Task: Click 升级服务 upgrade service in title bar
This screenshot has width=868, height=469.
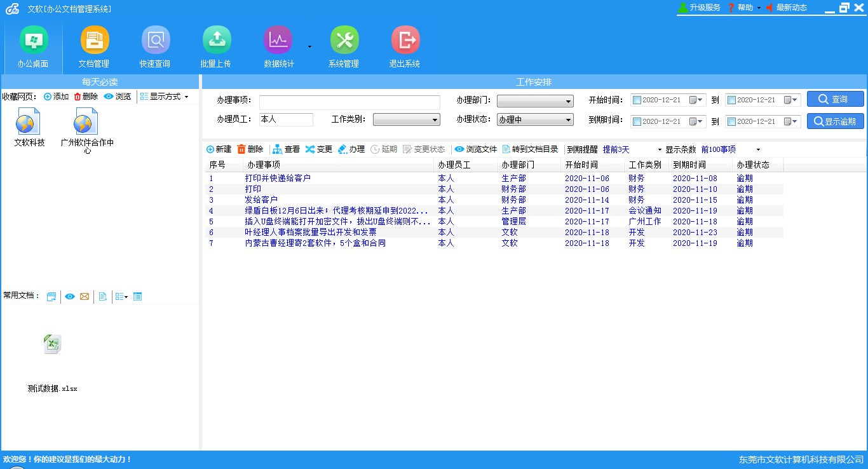Action: point(699,8)
